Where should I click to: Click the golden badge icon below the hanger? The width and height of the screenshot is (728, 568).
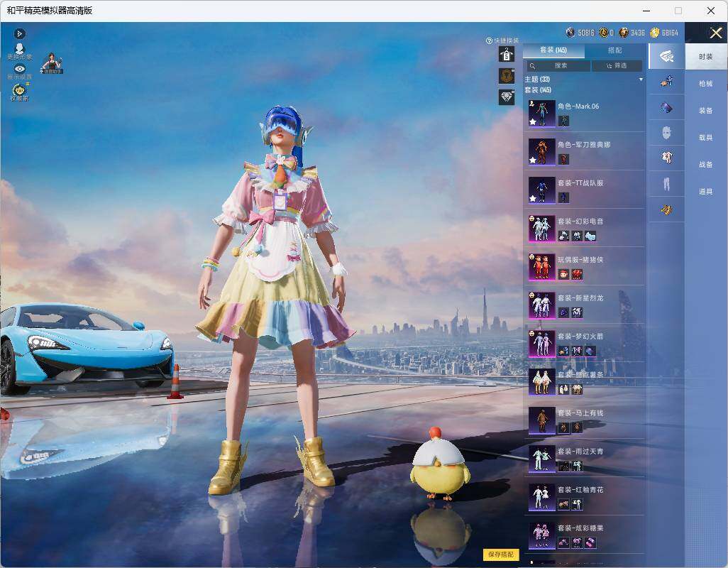pos(507,76)
